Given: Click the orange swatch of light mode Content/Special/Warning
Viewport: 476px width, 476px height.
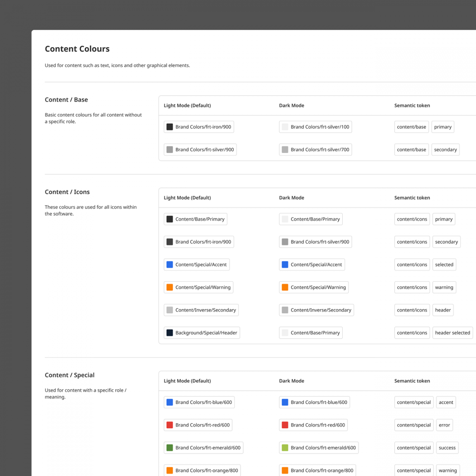Looking at the screenshot, I should click(x=169, y=287).
